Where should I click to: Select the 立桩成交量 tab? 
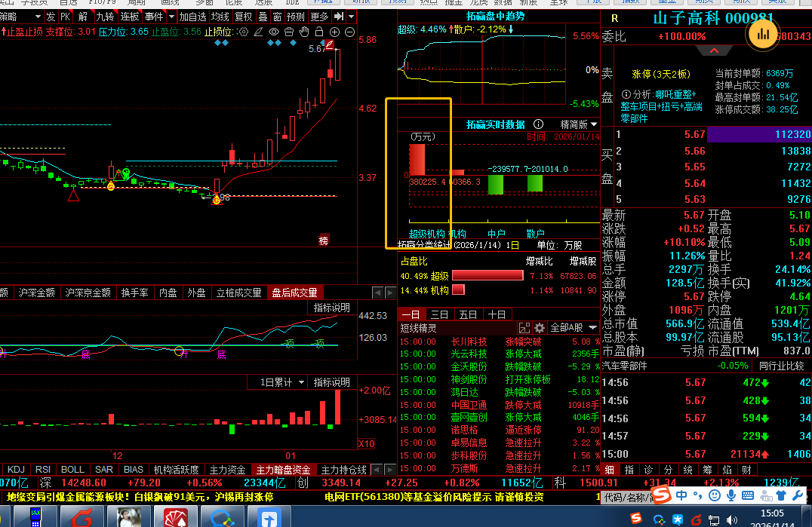(238, 293)
